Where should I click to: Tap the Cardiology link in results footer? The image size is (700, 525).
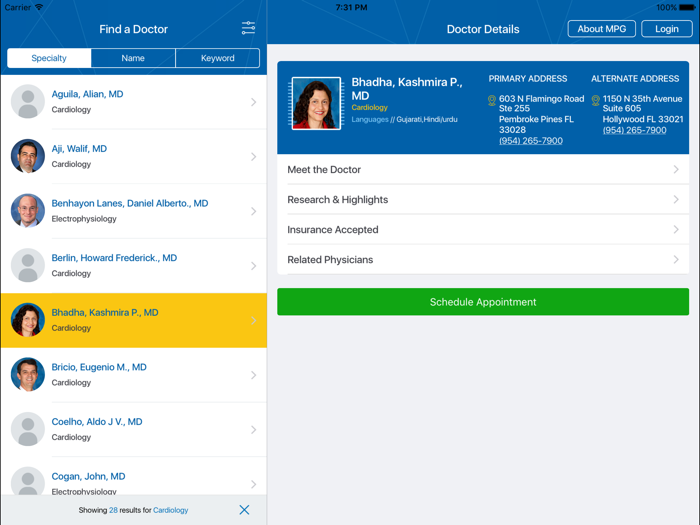point(171,510)
